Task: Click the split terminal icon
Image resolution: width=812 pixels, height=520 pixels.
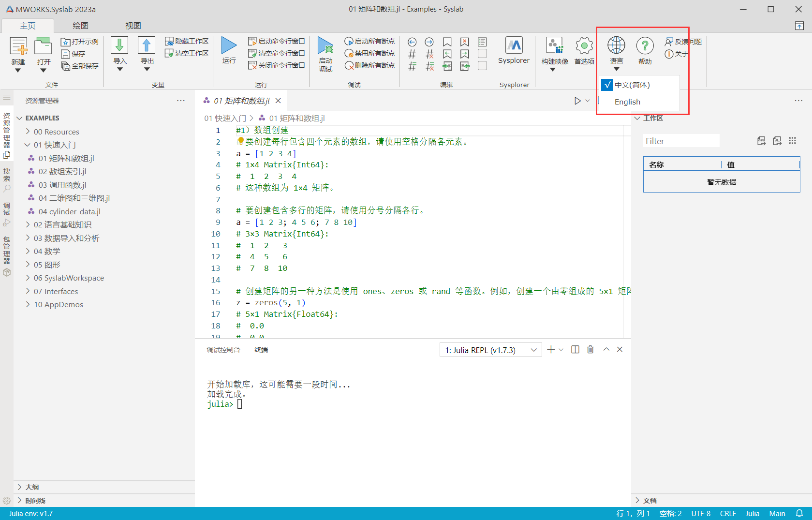Action: point(575,349)
